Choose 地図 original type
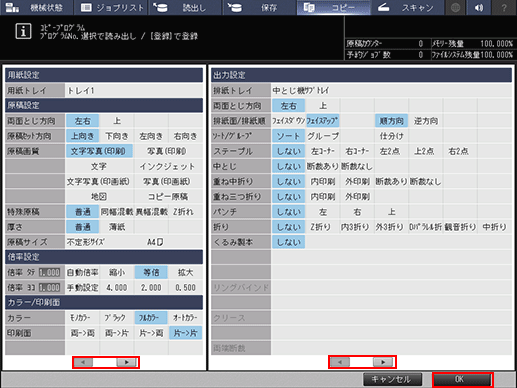 (99, 197)
